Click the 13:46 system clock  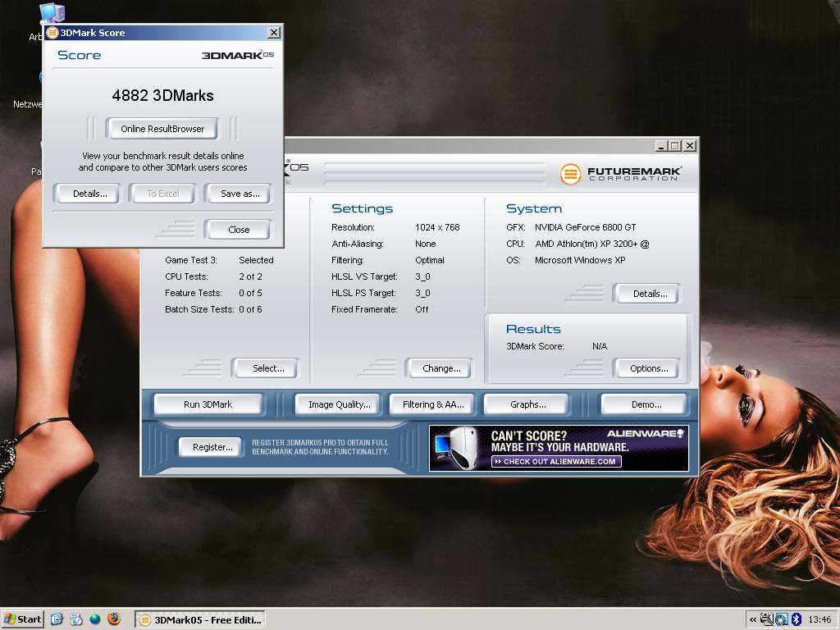click(819, 620)
